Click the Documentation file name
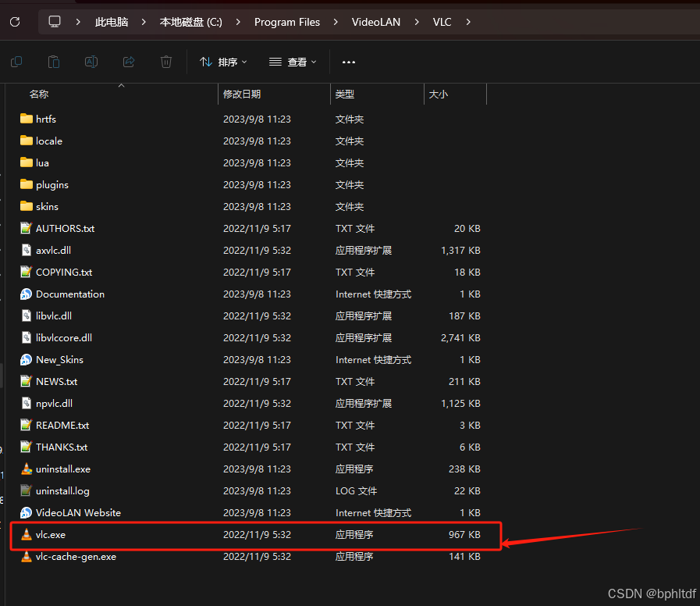 click(70, 294)
